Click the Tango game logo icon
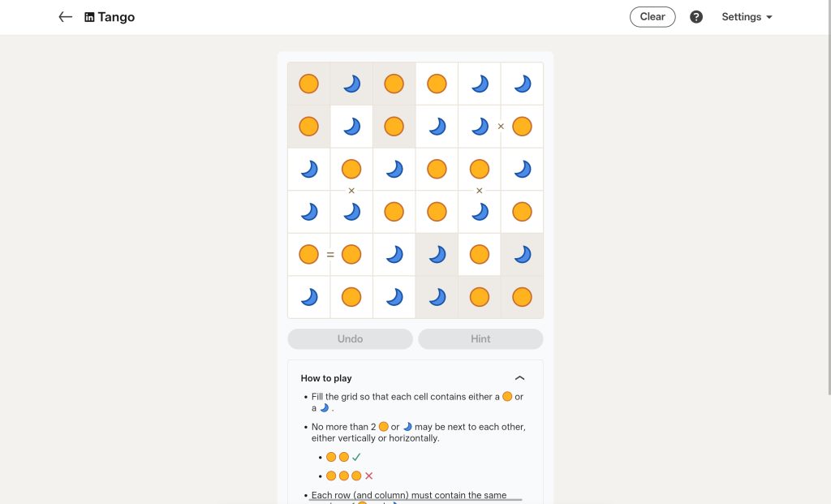 88,16
